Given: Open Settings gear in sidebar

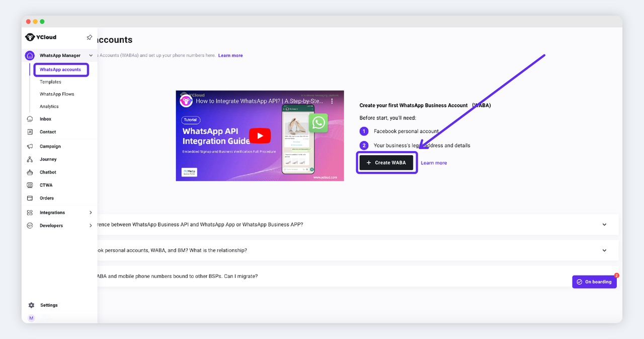Looking at the screenshot, I should [x=31, y=305].
